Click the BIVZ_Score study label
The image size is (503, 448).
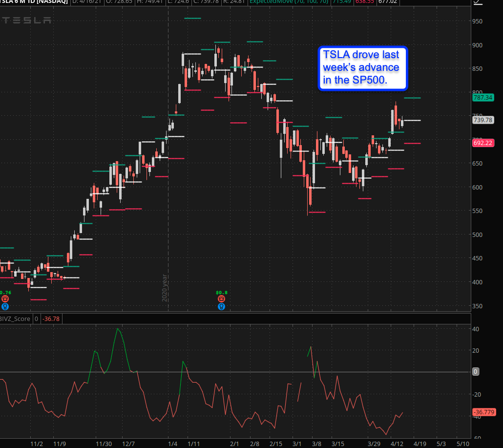[15, 319]
